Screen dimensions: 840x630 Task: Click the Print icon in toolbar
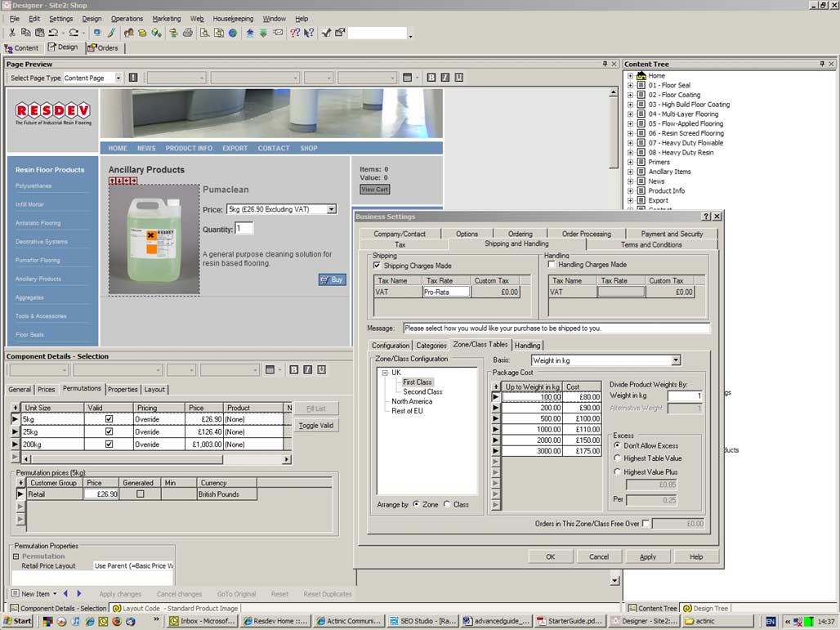[188, 34]
